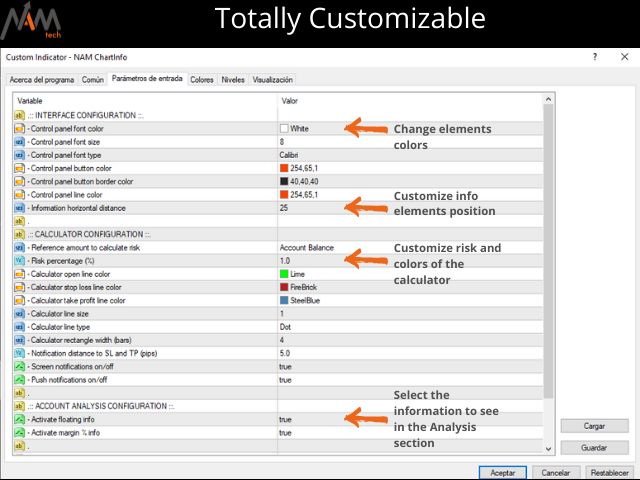Open the Account Balance reference amount dropdown

pyautogui.click(x=307, y=248)
